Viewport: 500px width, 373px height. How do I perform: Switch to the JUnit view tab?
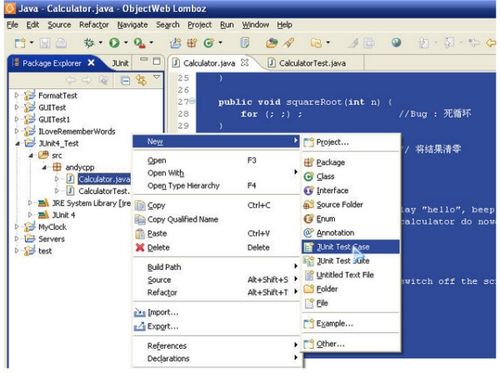[x=120, y=63]
